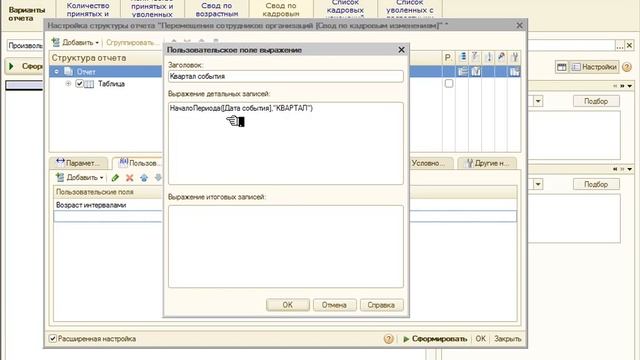Image resolution: width=640 pixels, height=360 pixels.
Task: Open Добавить dropdown in user fields toolbar
Action: pos(80,178)
